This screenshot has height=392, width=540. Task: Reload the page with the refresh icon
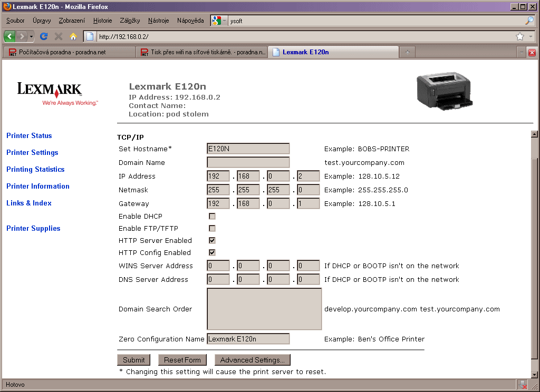[x=44, y=36]
